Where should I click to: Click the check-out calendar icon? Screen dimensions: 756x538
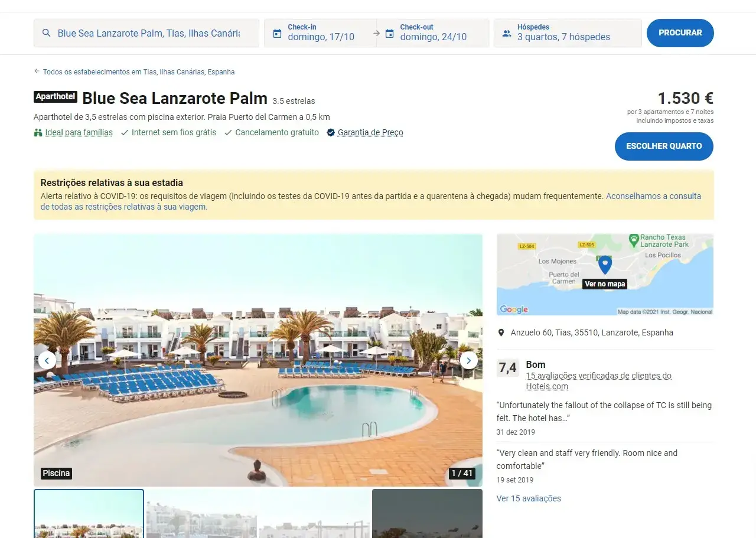point(389,34)
